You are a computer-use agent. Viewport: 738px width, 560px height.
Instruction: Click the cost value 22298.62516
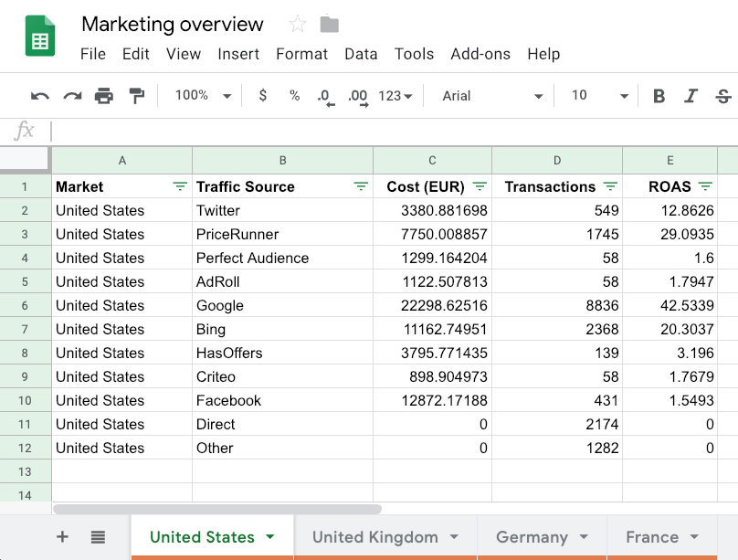click(x=432, y=305)
